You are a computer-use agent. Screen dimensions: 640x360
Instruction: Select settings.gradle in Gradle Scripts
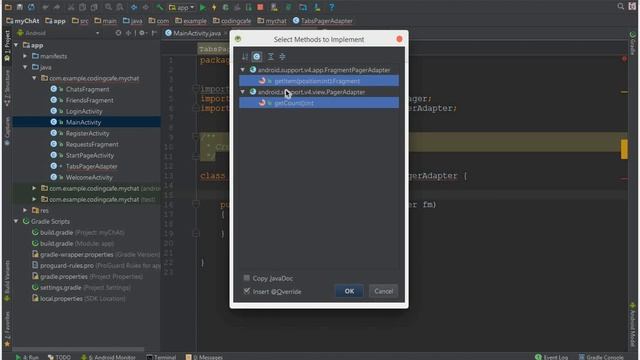(x=60, y=287)
